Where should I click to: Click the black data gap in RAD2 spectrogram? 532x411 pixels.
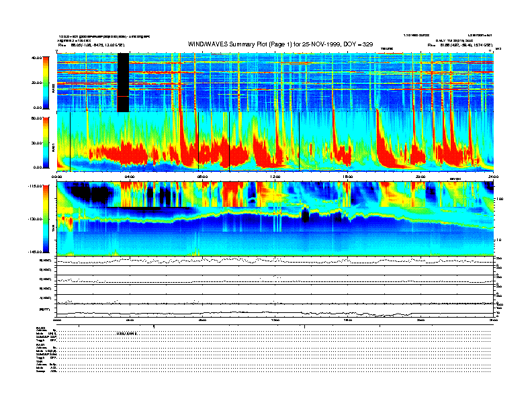(123, 83)
